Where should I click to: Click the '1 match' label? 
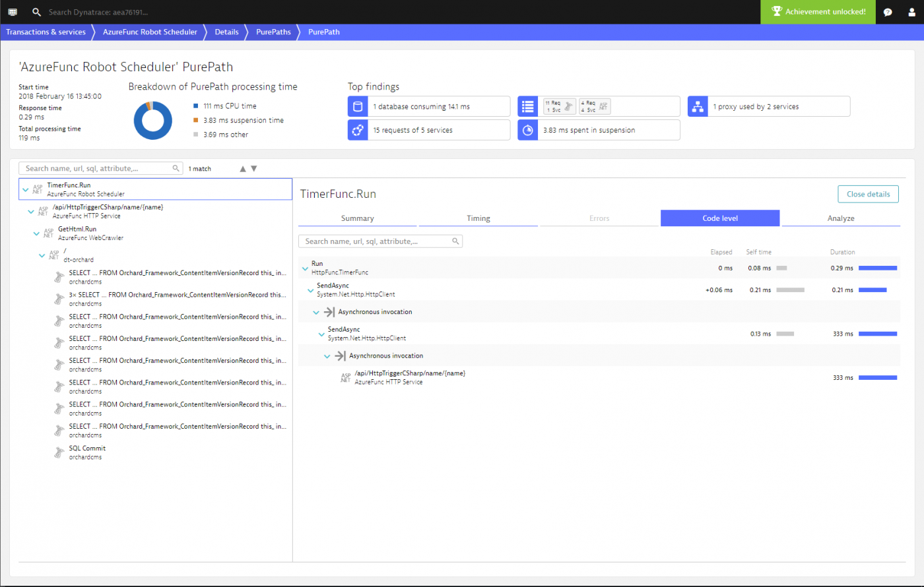coord(200,169)
